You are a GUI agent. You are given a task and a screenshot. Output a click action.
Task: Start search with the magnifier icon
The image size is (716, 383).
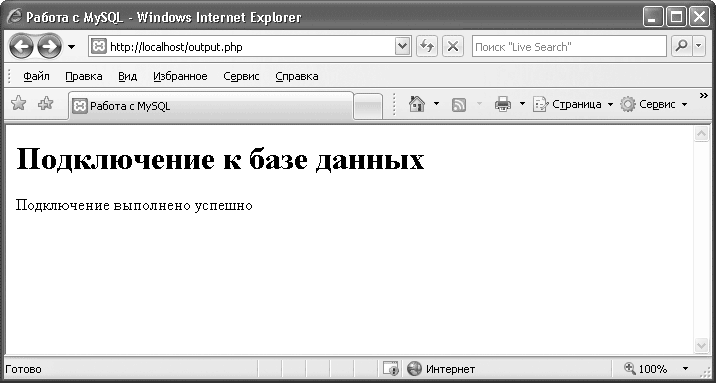click(682, 47)
